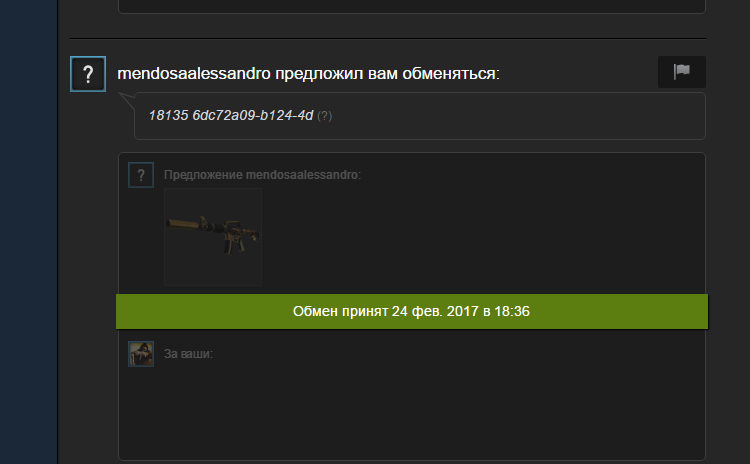
Task: Open your own avatar next to "За ваши:"
Action: point(141,354)
